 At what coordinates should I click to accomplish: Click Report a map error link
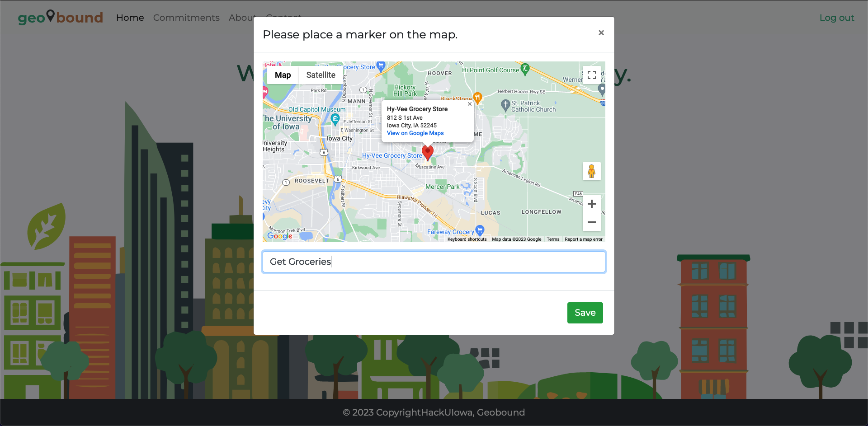tap(584, 239)
